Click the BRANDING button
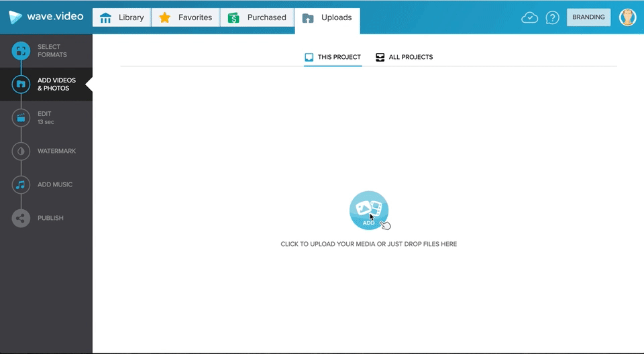The width and height of the screenshot is (644, 354). click(x=588, y=17)
